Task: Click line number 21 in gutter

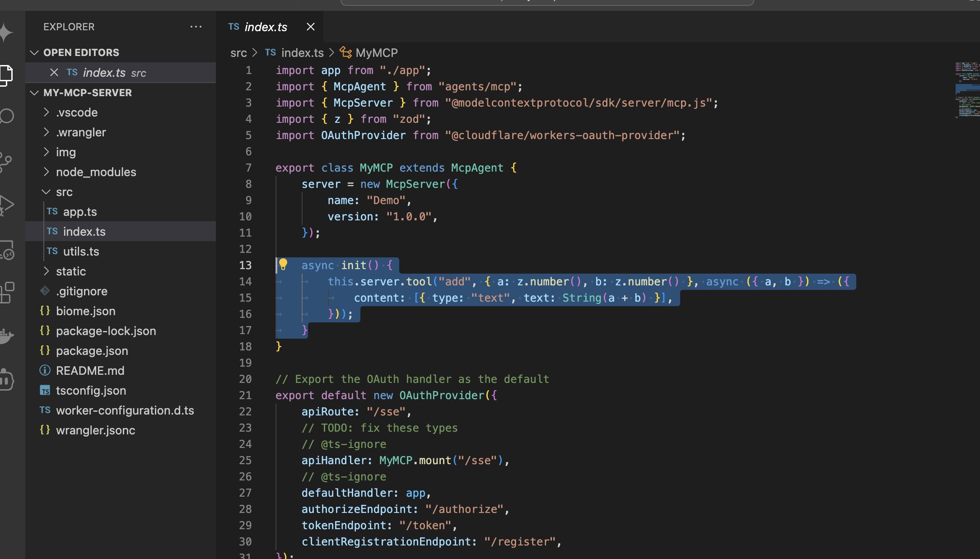Action: click(x=245, y=395)
